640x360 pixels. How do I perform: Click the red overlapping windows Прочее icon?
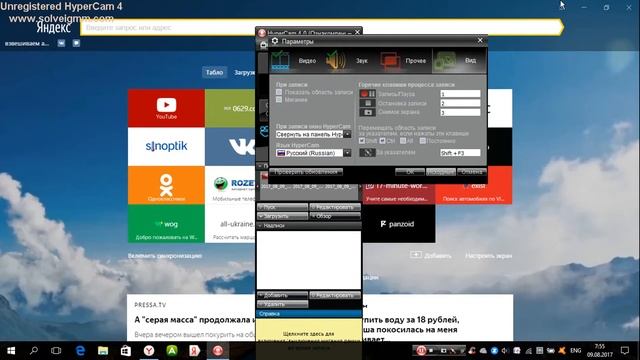(x=390, y=60)
